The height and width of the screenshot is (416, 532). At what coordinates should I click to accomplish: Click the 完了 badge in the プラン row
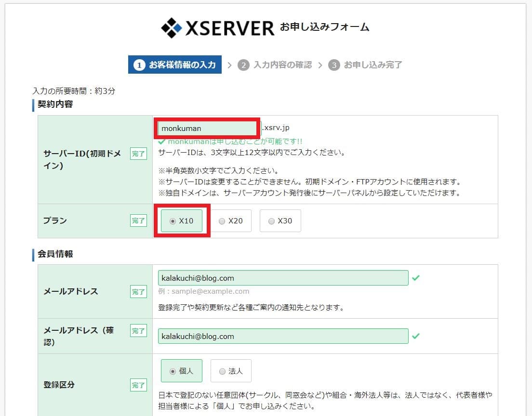tap(138, 221)
